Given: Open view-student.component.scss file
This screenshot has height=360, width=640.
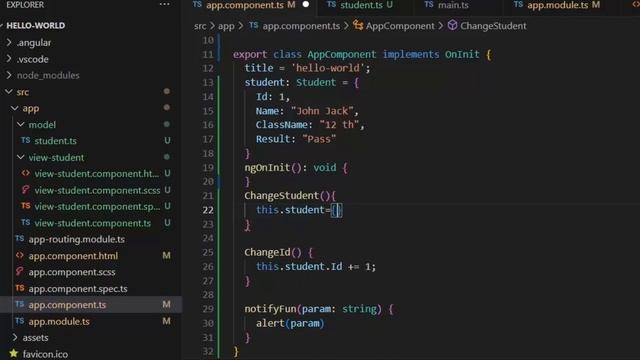Looking at the screenshot, I should tap(97, 190).
